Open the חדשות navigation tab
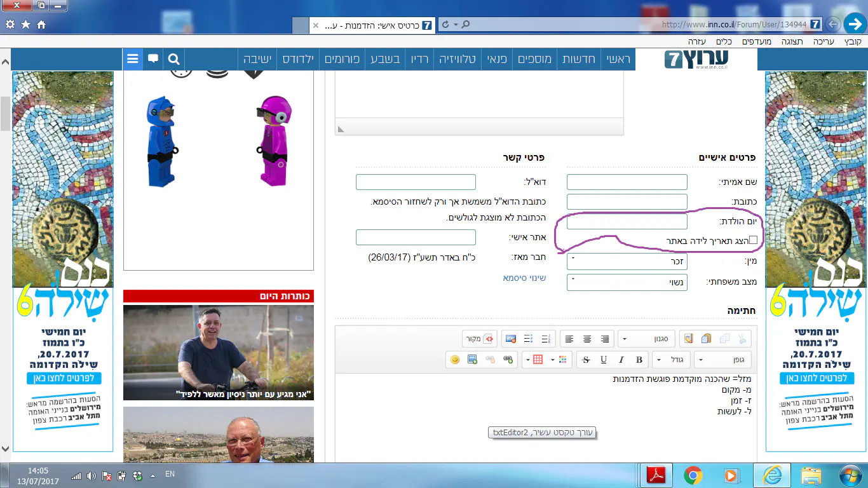868x488 pixels. 580,59
